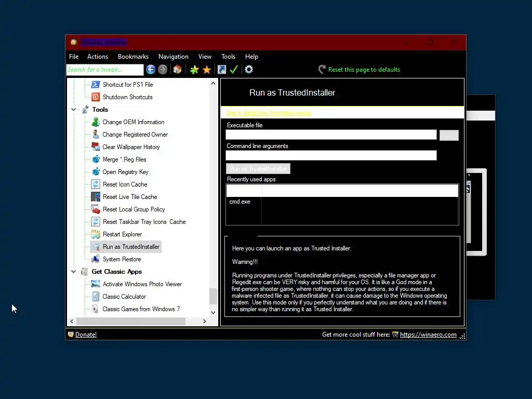Click the Get Classic Apps category icon

point(85,271)
